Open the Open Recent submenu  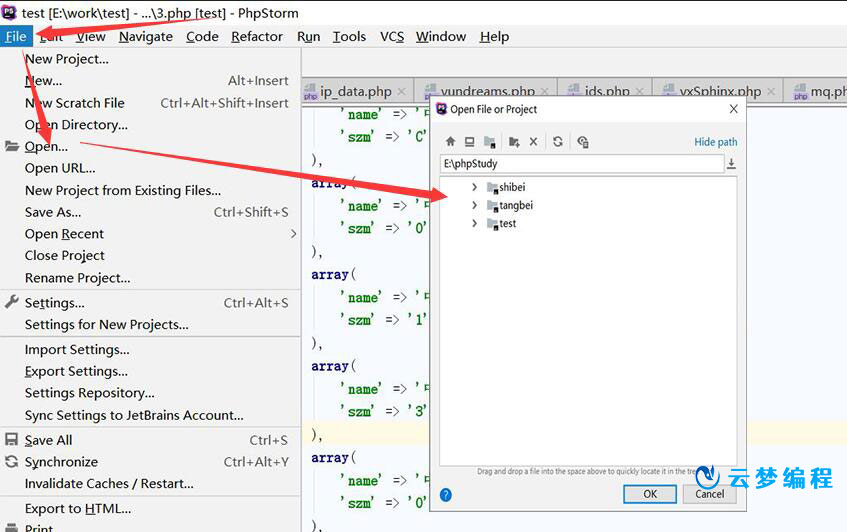[64, 234]
